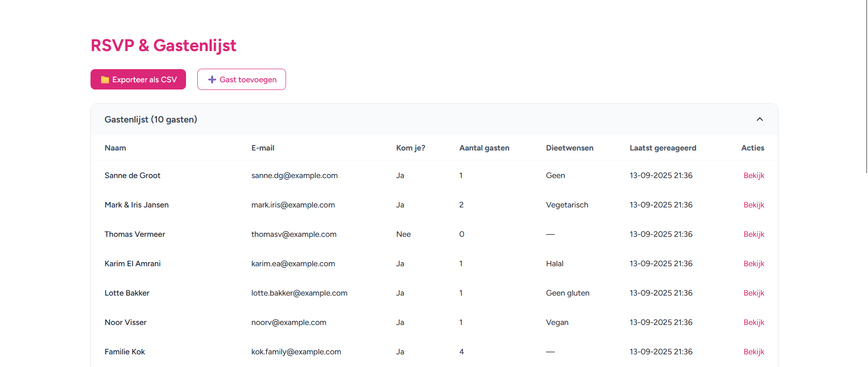The width and height of the screenshot is (868, 367).
Task: Collapse the Gastenlijst panel with the chevron
Action: click(x=759, y=119)
